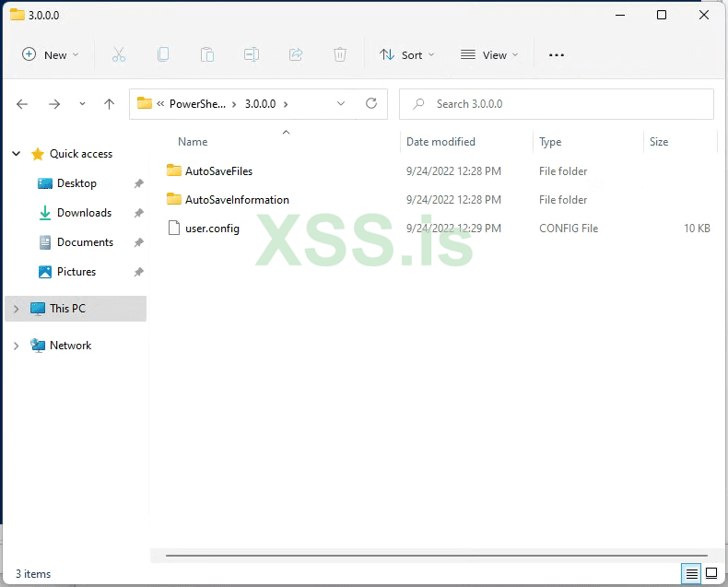This screenshot has width=728, height=587.
Task: Click the 3 items status bar text
Action: coord(33,574)
